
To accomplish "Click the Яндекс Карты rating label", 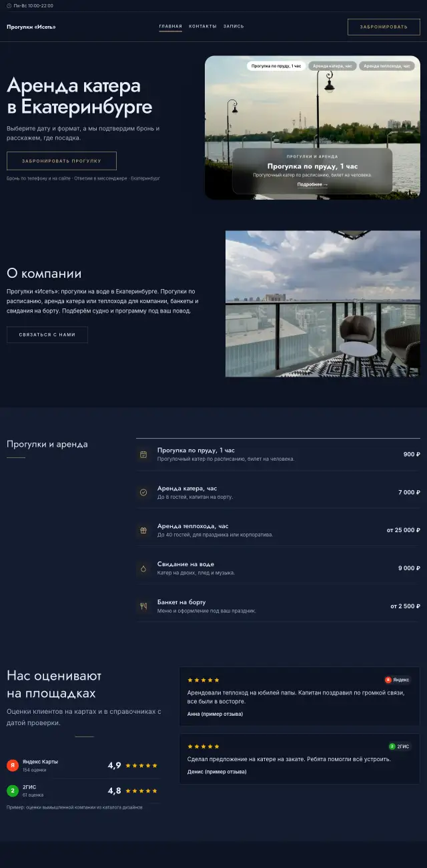I will pos(40,762).
